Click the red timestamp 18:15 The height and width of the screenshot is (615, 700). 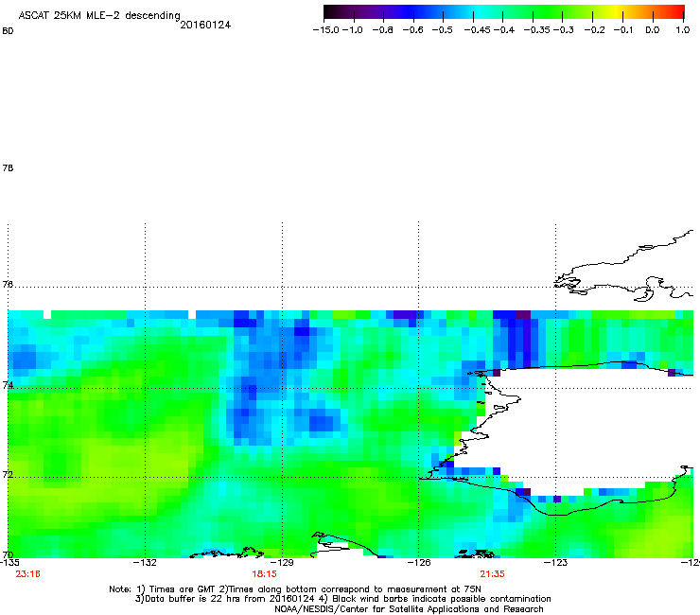[x=264, y=574]
